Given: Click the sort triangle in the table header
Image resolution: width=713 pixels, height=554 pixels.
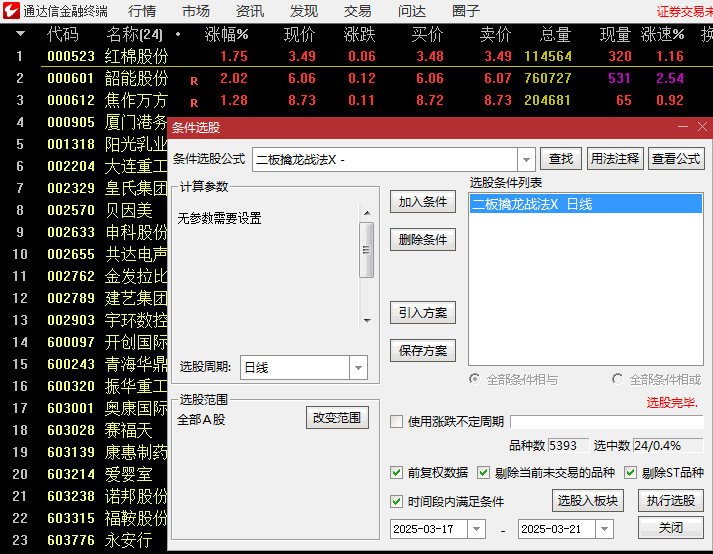Looking at the screenshot, I should click(x=20, y=33).
